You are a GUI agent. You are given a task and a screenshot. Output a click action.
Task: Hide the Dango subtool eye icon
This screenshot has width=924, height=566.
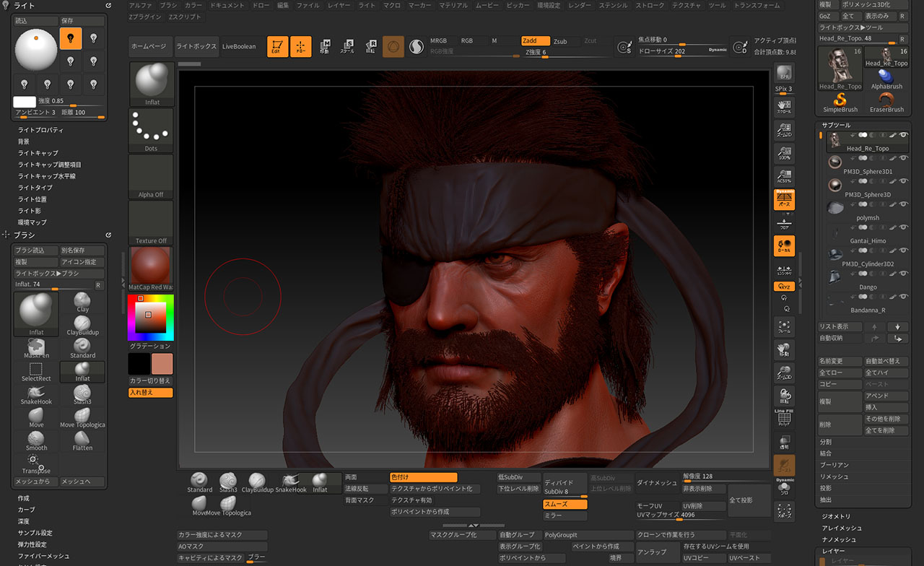tap(904, 275)
